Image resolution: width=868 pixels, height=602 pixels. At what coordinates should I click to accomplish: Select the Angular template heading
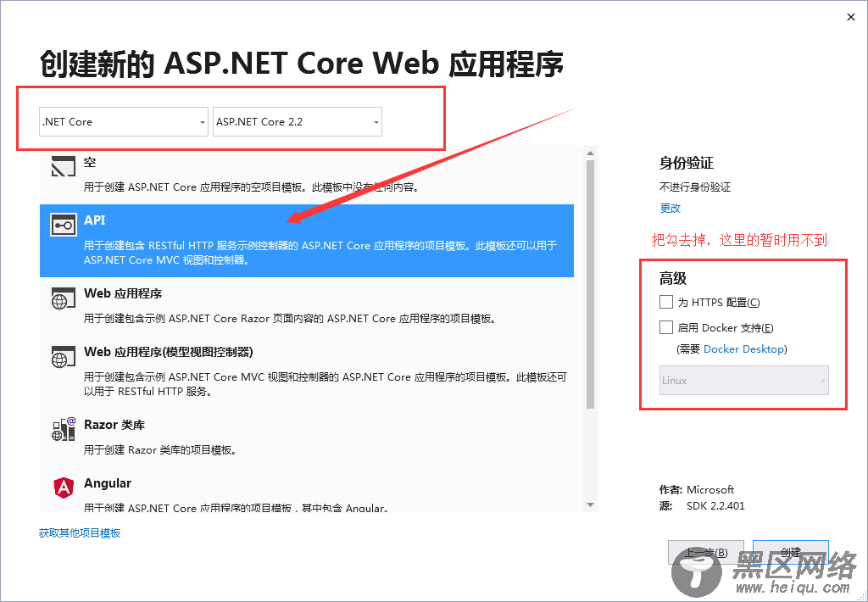coord(108,483)
